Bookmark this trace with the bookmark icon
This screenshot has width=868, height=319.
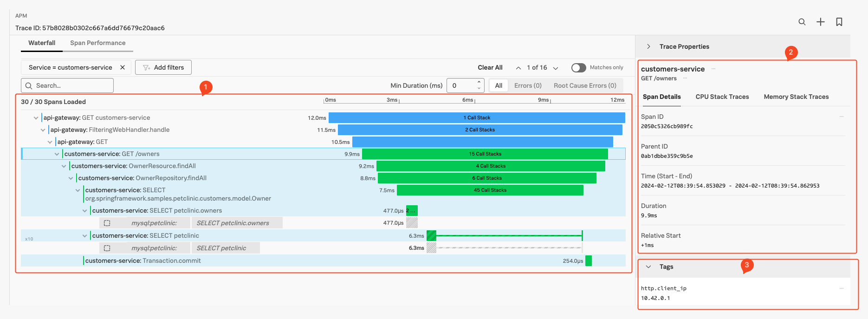point(839,22)
